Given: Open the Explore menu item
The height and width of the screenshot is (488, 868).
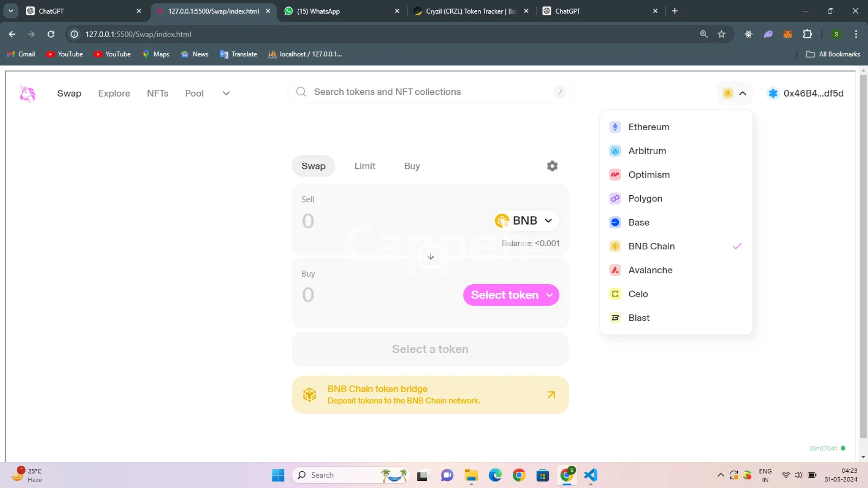Looking at the screenshot, I should (114, 94).
